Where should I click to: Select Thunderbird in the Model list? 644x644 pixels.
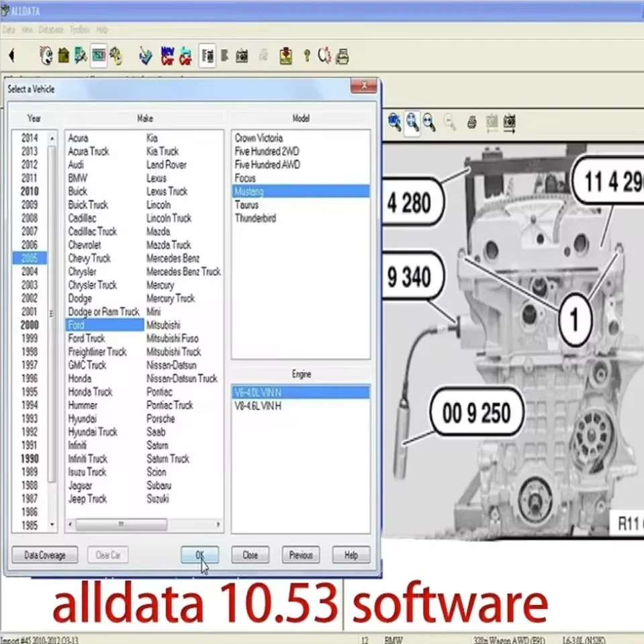255,218
